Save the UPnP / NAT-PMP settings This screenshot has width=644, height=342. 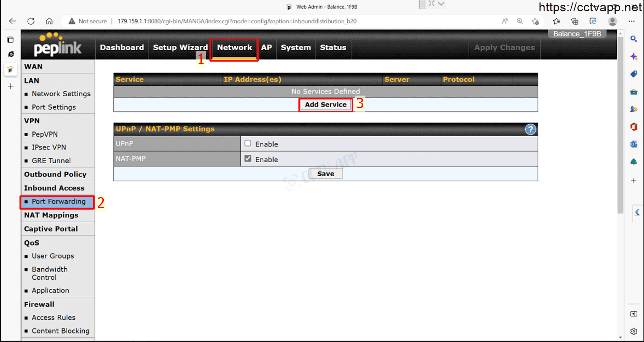(x=325, y=174)
